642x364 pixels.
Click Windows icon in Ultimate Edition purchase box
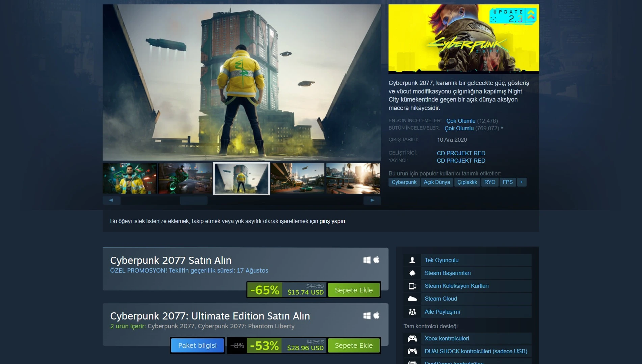tap(367, 315)
